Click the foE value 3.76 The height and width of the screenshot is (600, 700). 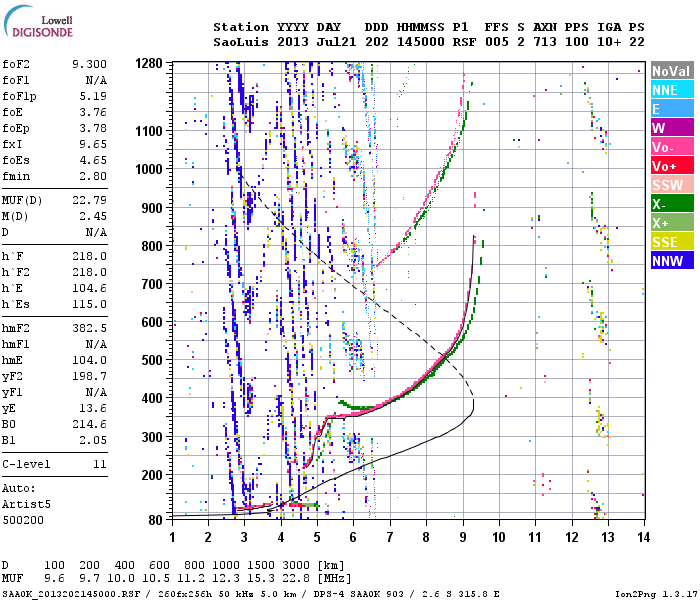(93, 112)
